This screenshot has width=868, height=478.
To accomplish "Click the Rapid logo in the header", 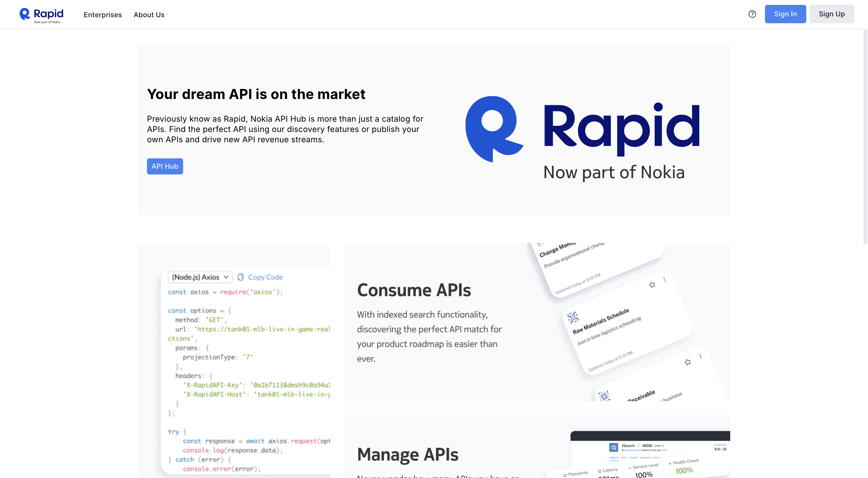I will (x=41, y=15).
